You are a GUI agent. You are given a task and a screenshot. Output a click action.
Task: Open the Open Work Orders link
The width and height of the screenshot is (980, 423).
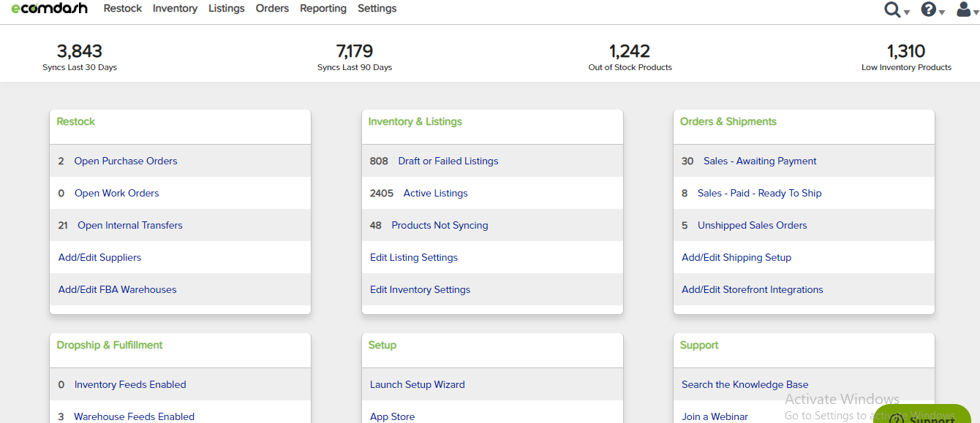click(x=117, y=193)
